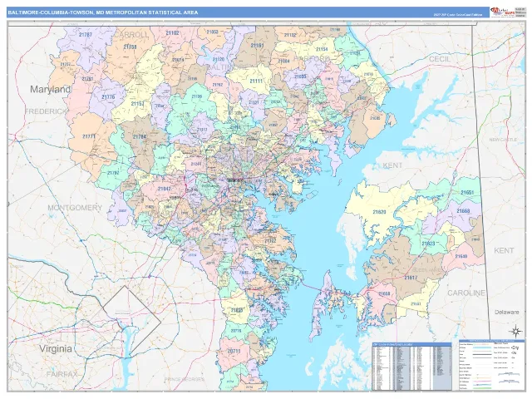The height and width of the screenshot is (399, 532).
Task: Click the 'MONTGOMERY' county label
Action: (75, 208)
